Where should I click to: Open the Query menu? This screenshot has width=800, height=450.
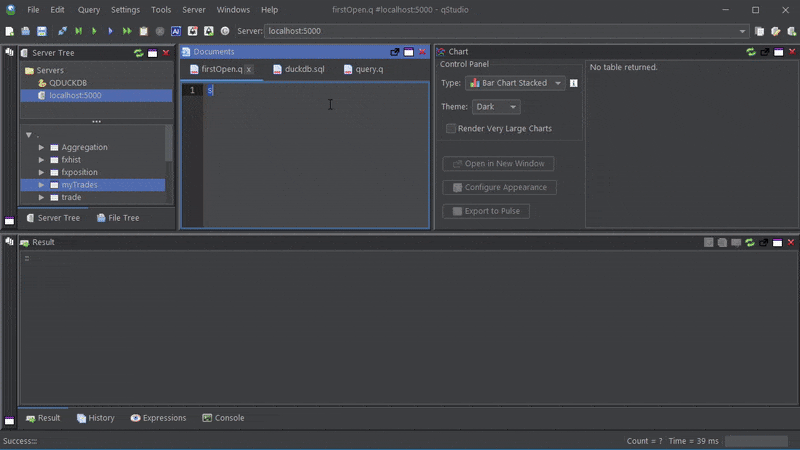click(89, 9)
